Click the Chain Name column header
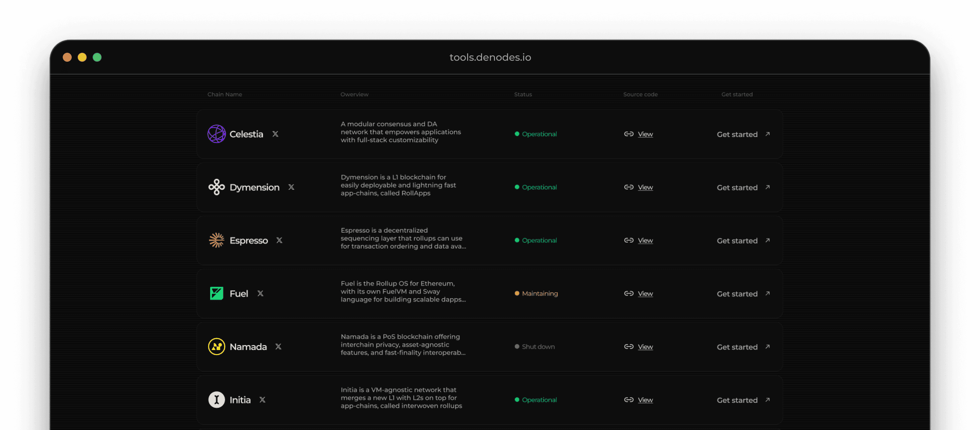Viewport: 980px width, 430px height. pos(224,94)
